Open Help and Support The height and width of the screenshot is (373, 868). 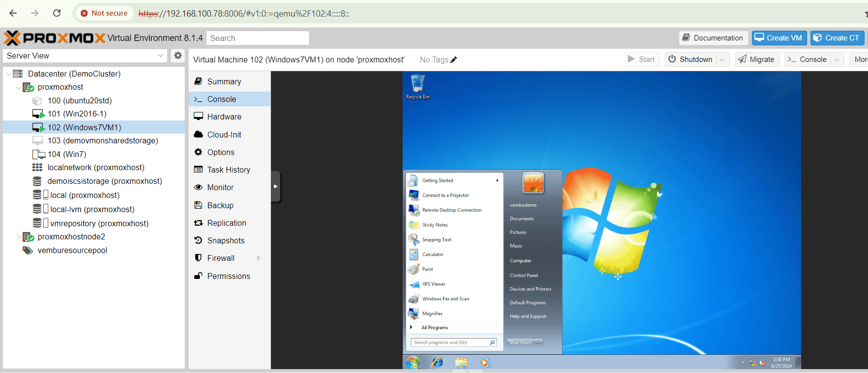coord(528,316)
